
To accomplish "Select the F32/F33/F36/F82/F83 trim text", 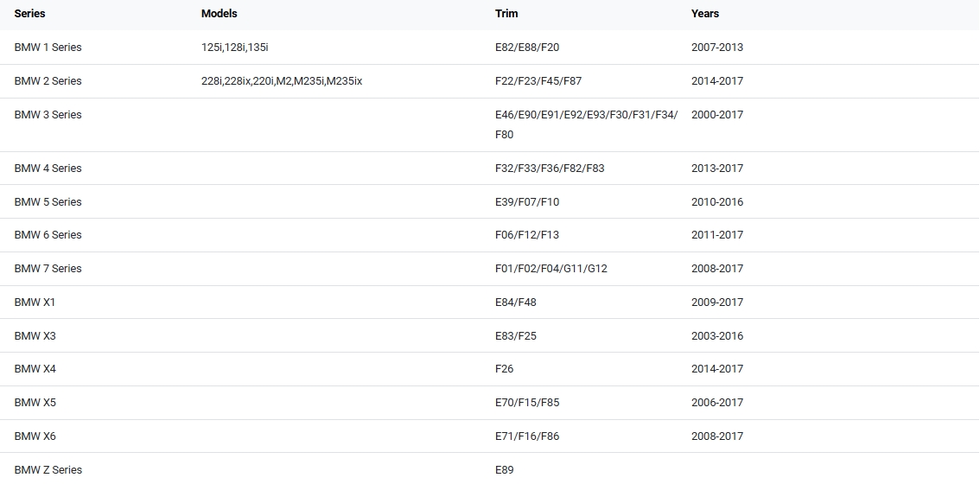I will 549,169.
